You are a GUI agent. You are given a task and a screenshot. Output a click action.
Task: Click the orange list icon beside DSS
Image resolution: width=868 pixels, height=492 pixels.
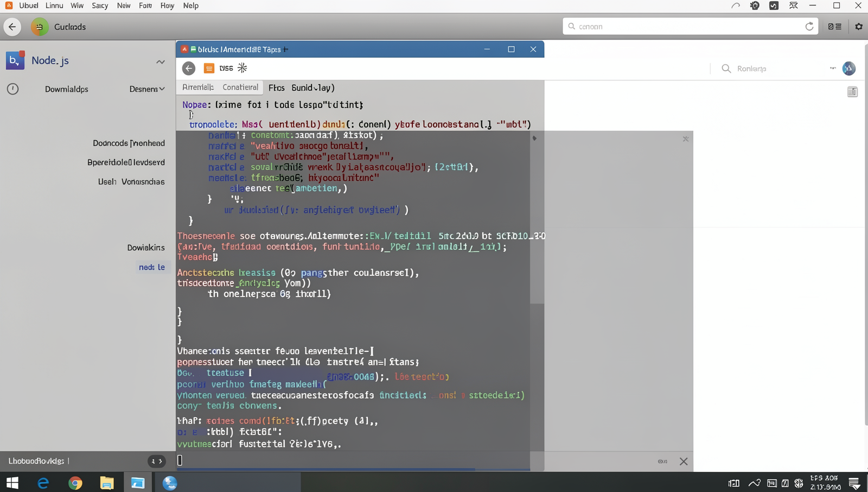[209, 68]
